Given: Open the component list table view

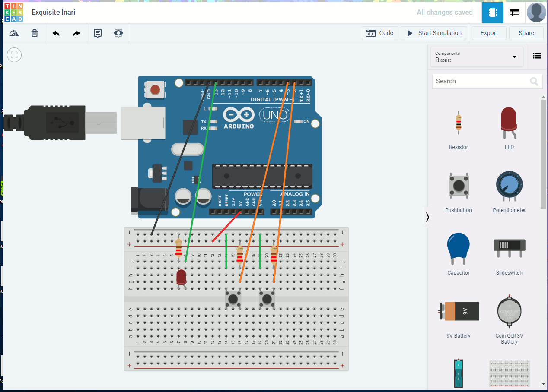Looking at the screenshot, I should coord(514,13).
